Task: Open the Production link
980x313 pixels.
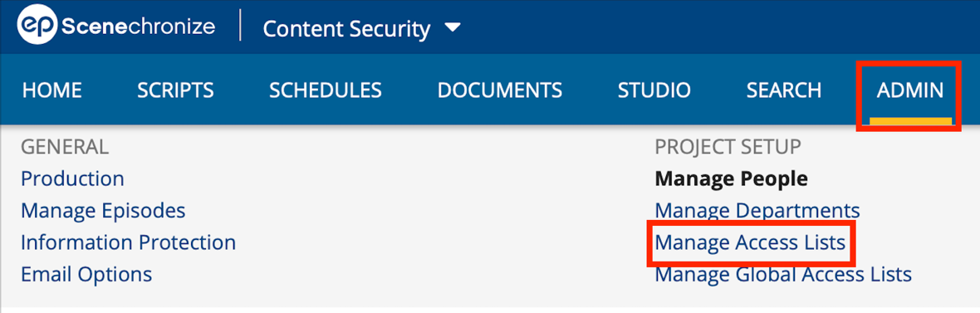Action: tap(72, 179)
